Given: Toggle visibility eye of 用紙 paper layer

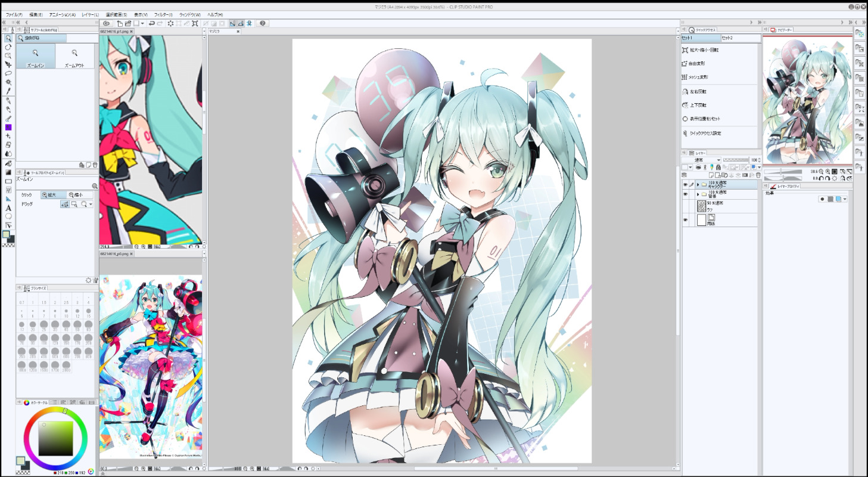Looking at the screenshot, I should 685,220.
